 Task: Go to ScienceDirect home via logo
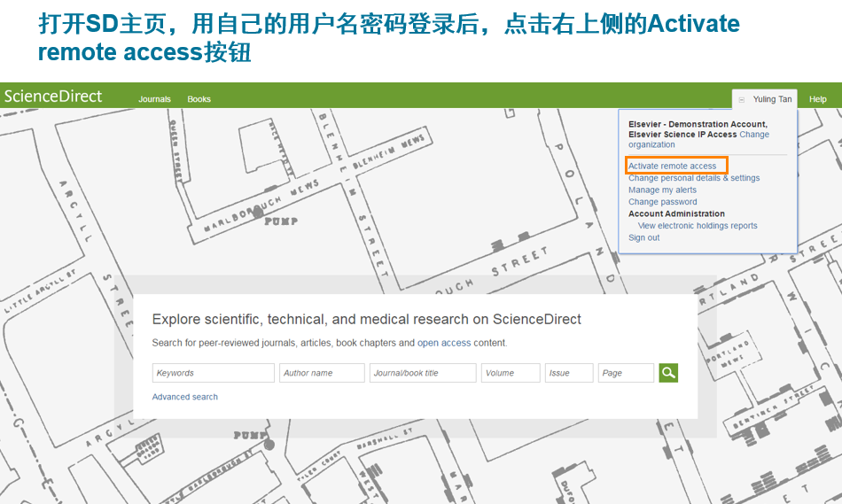53,96
